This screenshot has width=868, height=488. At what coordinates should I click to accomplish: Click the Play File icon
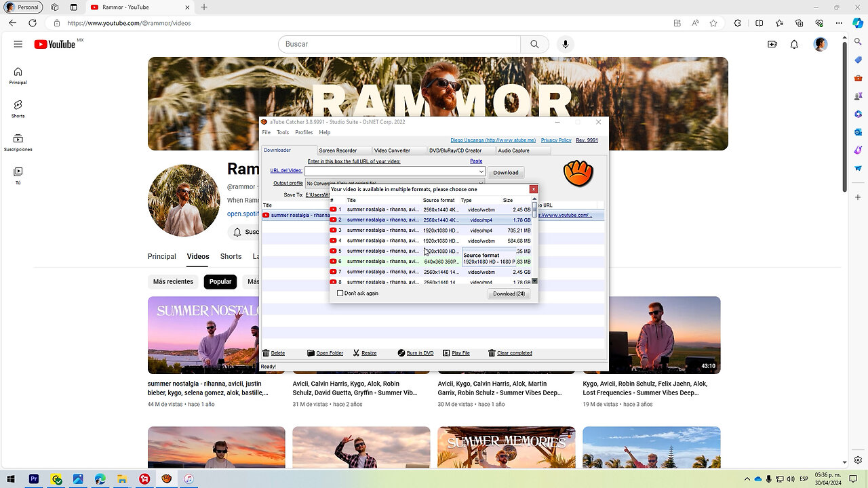[446, 353]
